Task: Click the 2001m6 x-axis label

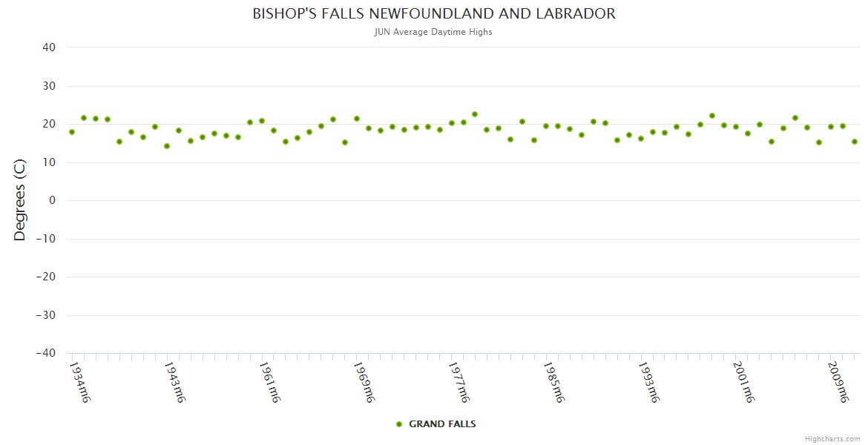Action: click(x=744, y=382)
